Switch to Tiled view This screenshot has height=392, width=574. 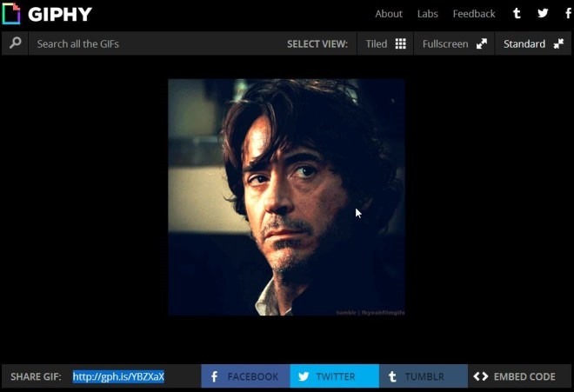click(x=385, y=44)
